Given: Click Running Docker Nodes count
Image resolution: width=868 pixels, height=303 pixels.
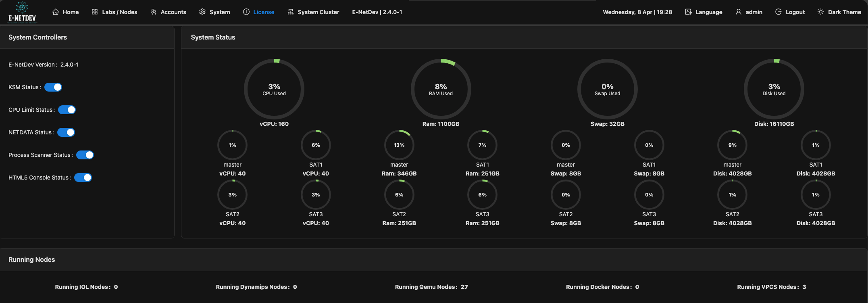Looking at the screenshot, I should pos(602,287).
